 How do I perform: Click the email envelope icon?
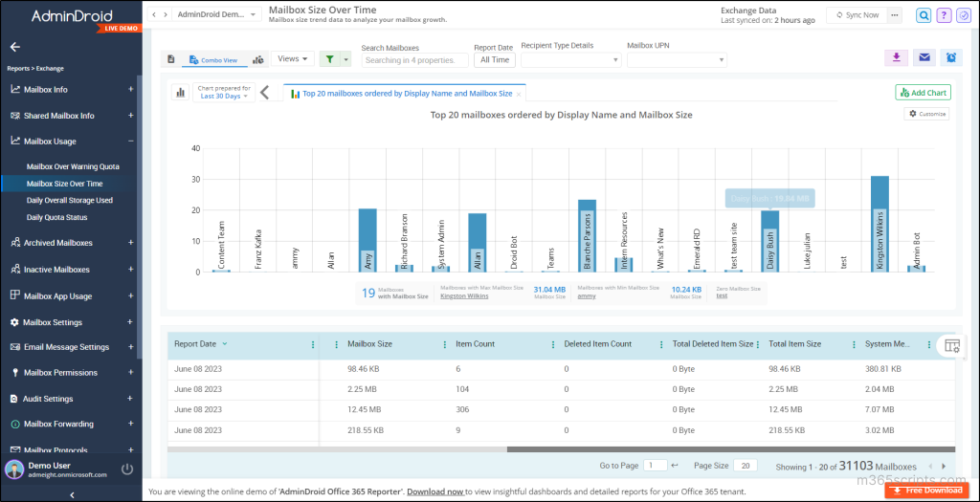924,57
